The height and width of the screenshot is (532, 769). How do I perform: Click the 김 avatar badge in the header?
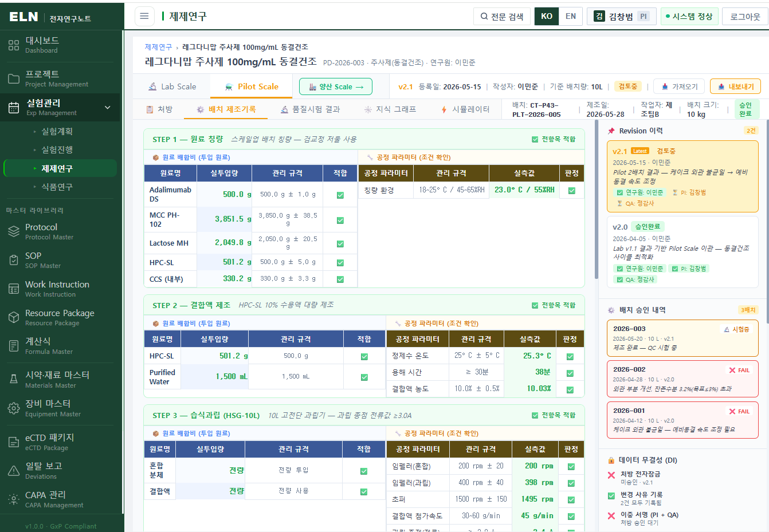599,16
